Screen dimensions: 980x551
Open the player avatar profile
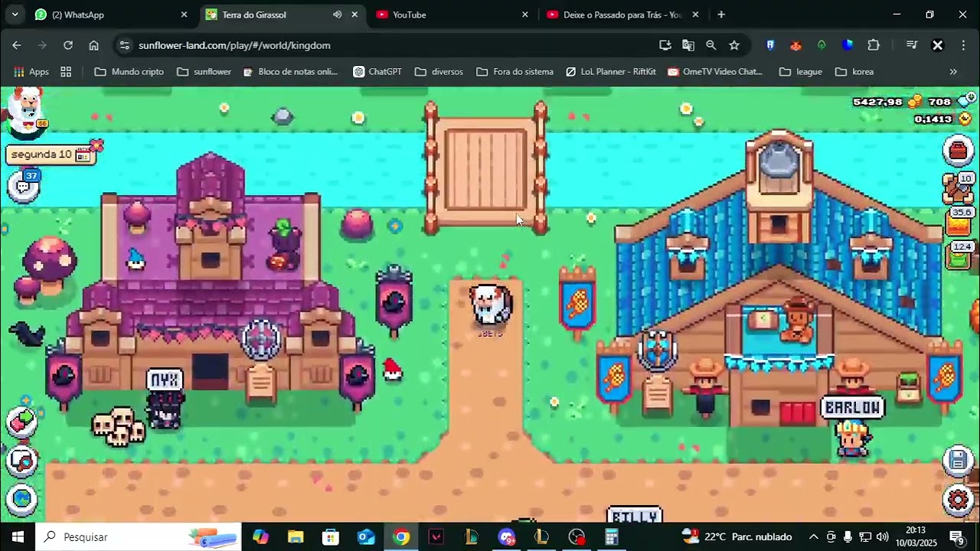click(x=27, y=112)
